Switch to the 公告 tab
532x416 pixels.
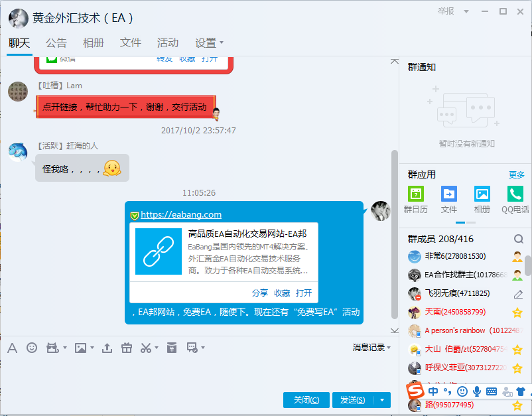pyautogui.click(x=56, y=42)
